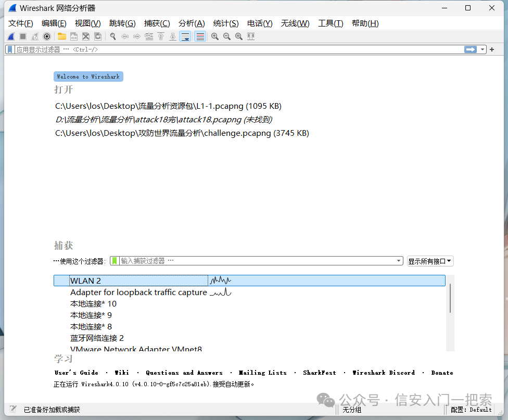Open the 统计(S) menu
508x420 pixels.
[x=226, y=23]
